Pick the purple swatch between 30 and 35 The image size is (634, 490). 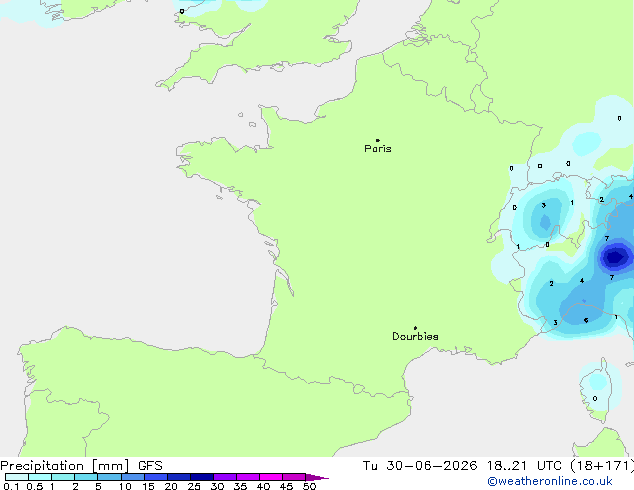pyautogui.click(x=225, y=477)
